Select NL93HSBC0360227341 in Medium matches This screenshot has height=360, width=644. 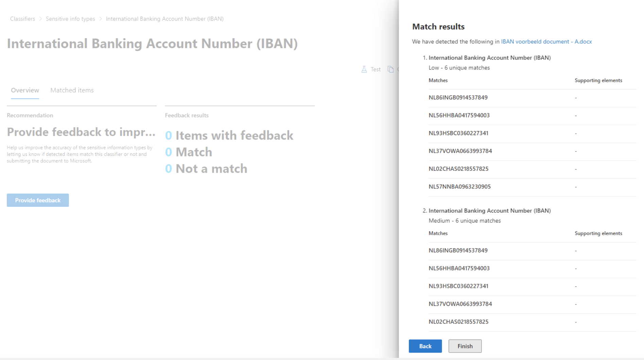pyautogui.click(x=458, y=286)
